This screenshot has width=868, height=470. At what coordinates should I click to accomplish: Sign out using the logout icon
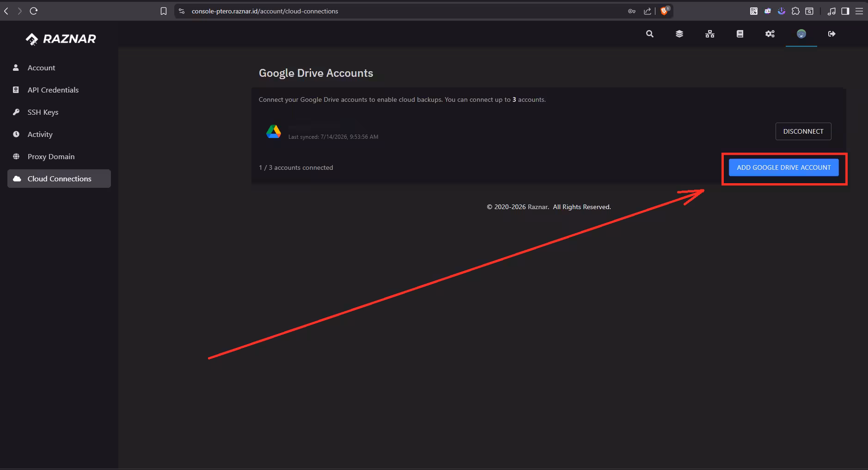(x=832, y=34)
